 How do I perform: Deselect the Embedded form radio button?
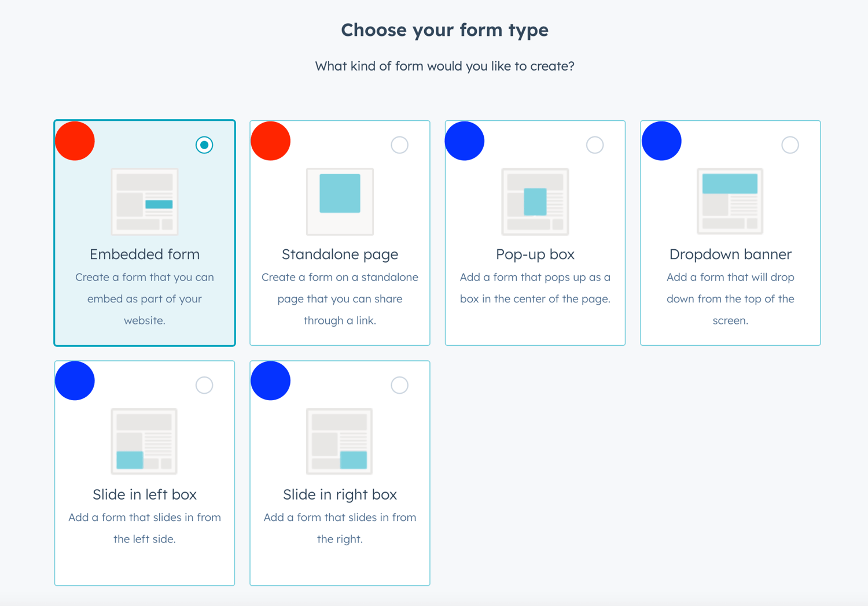(x=204, y=145)
